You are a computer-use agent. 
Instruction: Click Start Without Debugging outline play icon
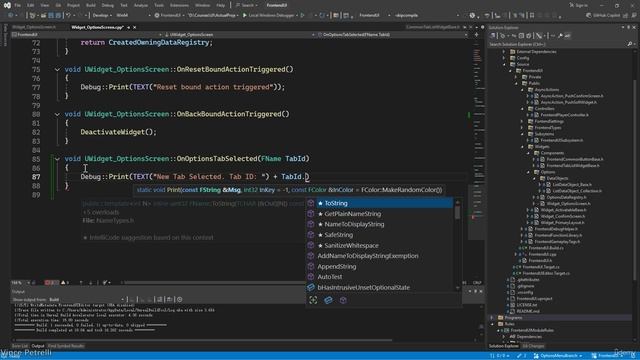click(x=302, y=16)
